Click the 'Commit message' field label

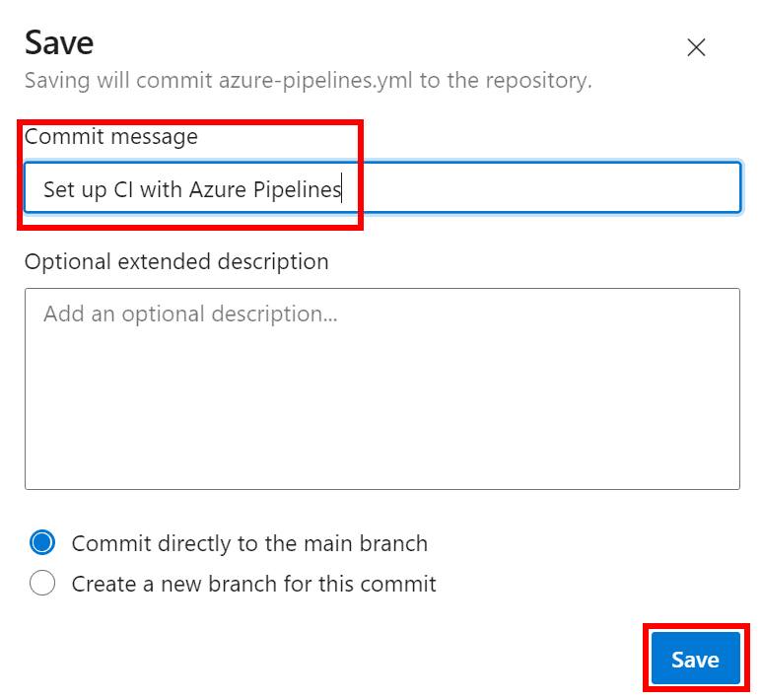tap(110, 137)
